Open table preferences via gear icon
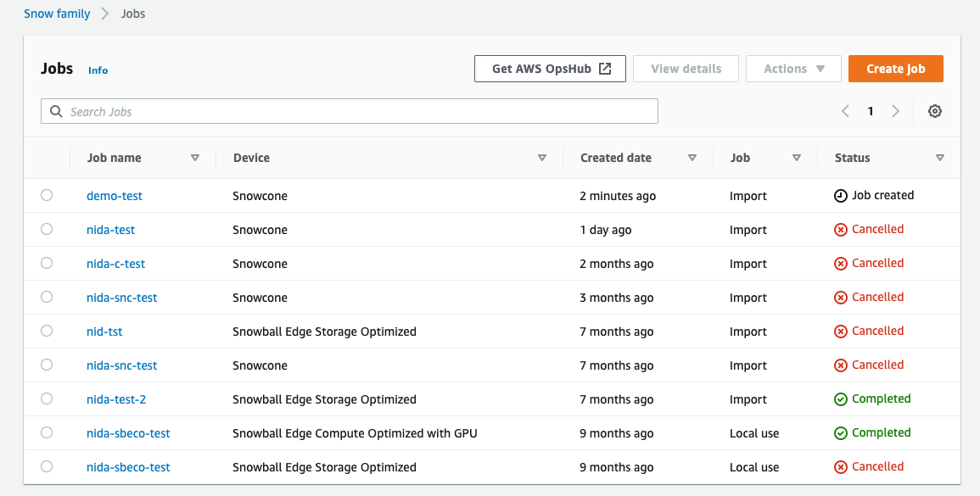 (x=934, y=111)
